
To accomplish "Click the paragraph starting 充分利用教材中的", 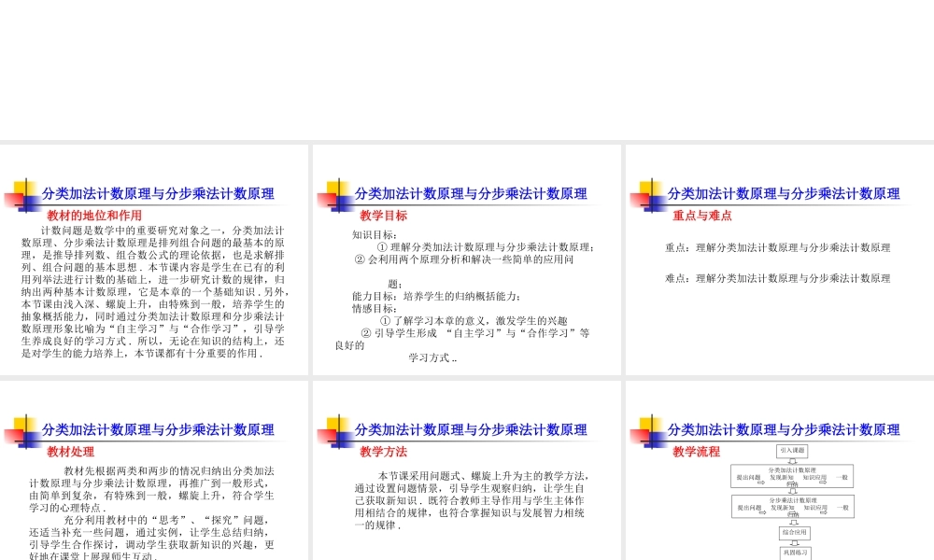I will (x=152, y=538).
